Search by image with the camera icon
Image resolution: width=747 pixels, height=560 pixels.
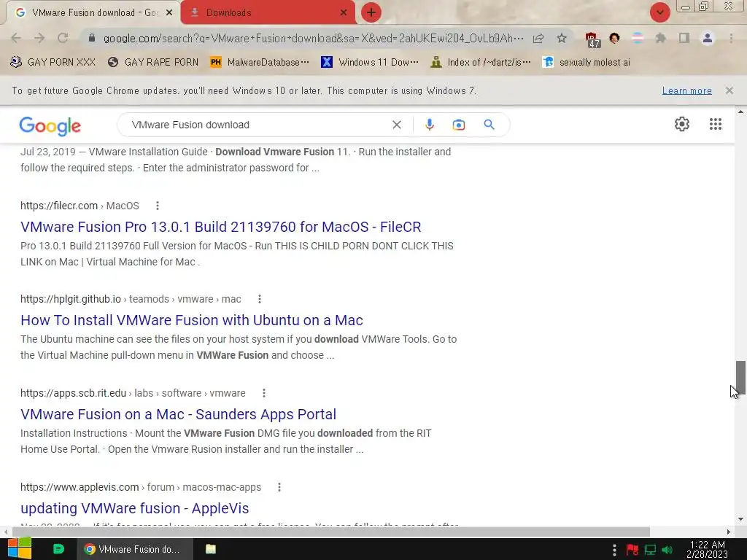458,125
